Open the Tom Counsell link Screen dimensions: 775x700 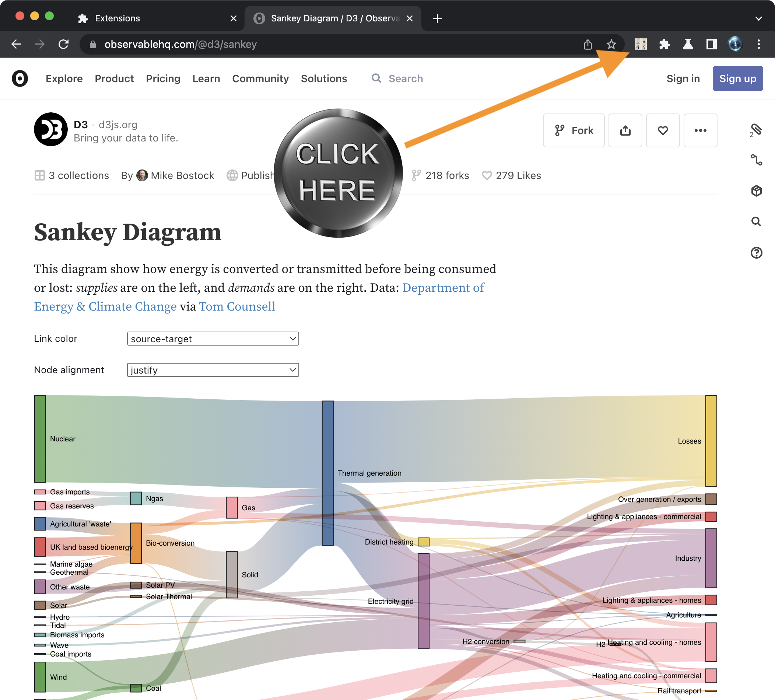coord(237,307)
